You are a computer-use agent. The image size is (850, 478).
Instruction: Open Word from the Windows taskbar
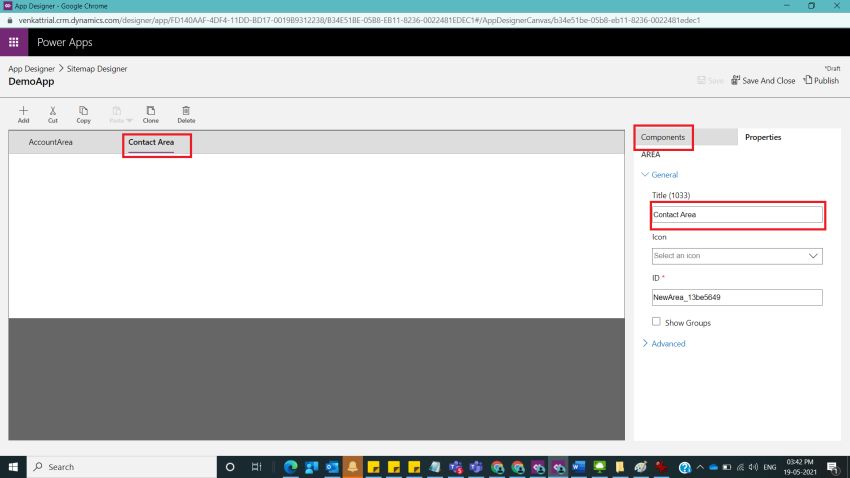tap(578, 467)
